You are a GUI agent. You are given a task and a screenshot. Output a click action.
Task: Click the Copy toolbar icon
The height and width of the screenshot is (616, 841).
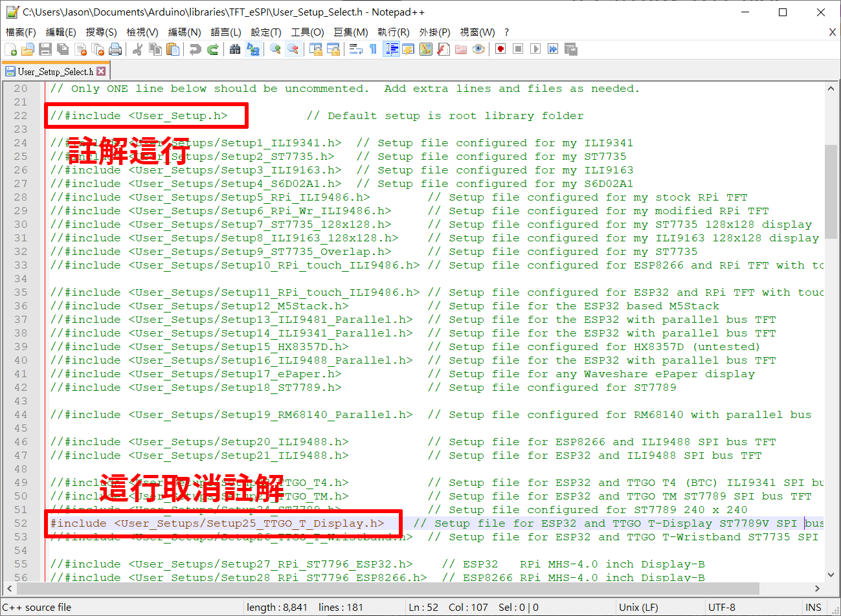pyautogui.click(x=155, y=49)
